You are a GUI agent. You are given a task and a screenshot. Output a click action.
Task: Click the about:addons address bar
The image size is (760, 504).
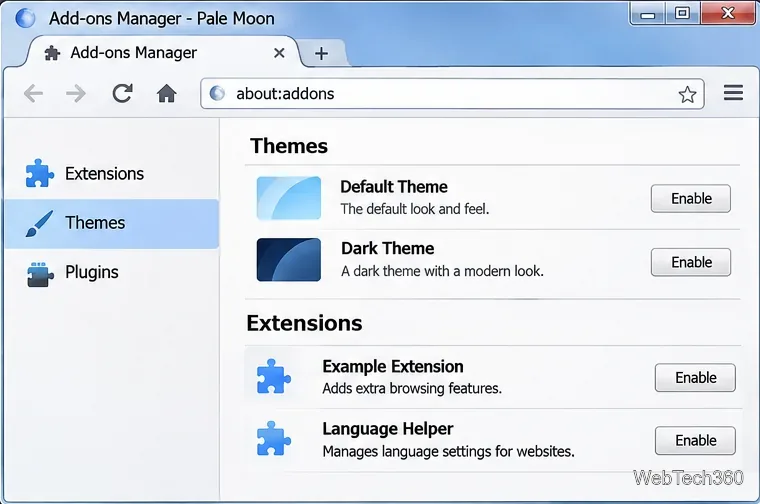(x=452, y=94)
